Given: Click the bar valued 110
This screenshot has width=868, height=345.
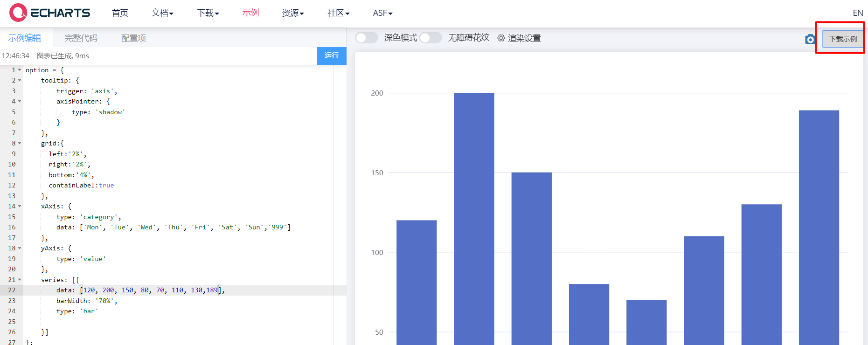Looking at the screenshot, I should point(704,290).
